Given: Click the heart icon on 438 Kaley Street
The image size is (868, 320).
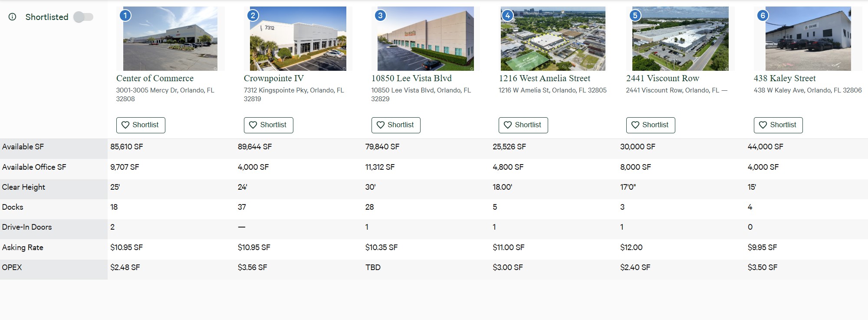Looking at the screenshot, I should (763, 125).
